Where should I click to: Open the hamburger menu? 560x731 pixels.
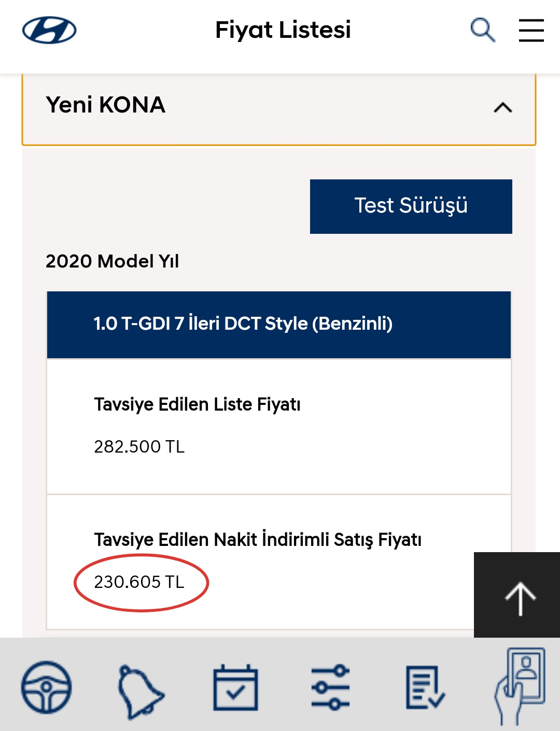(531, 30)
